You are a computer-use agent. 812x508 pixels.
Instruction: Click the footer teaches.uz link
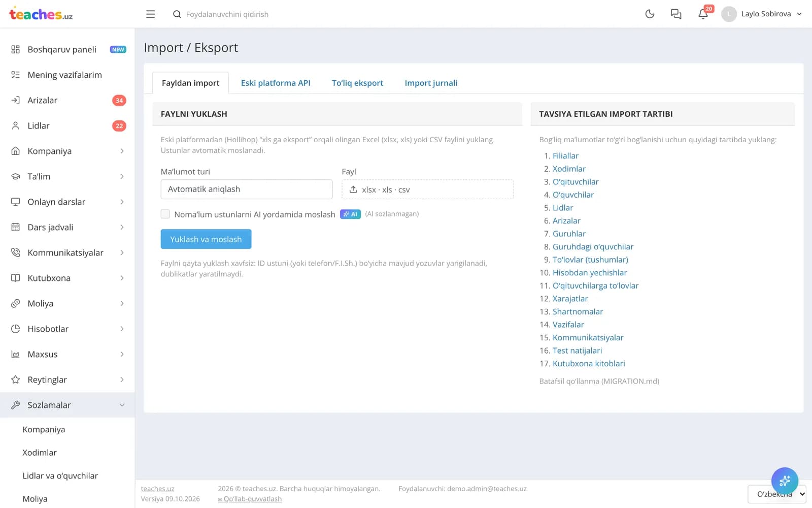[x=158, y=489]
